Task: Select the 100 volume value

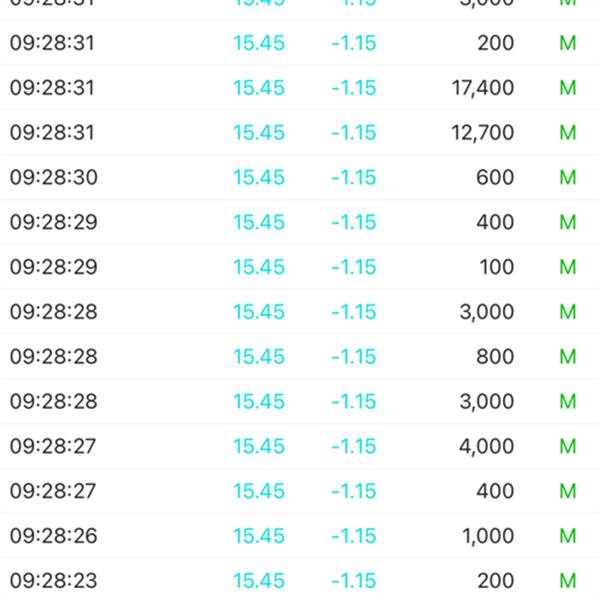Action: click(495, 267)
